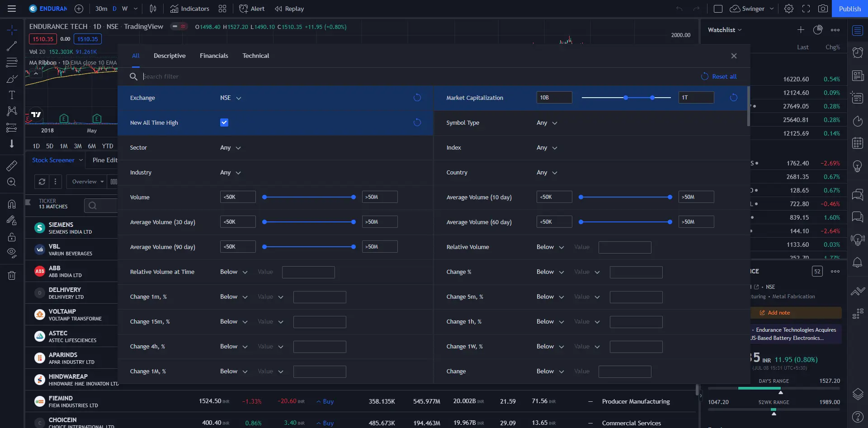This screenshot has height=428, width=868.
Task: Start bar Replay mode
Action: (289, 9)
